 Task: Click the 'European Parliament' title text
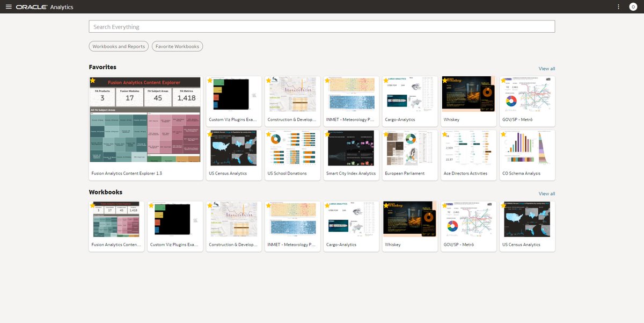(405, 174)
